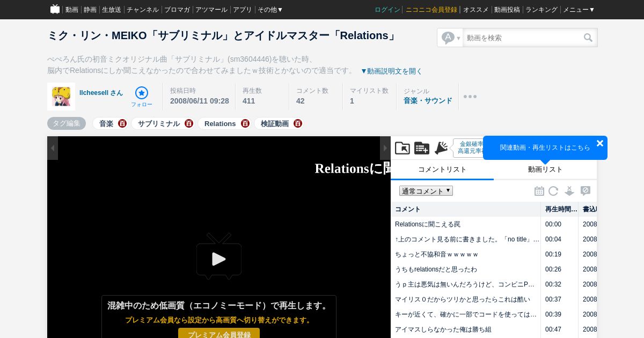This screenshot has height=338, width=644.
Task: Select comment starting 'うｐ主は悪気は無い'
Action: (x=465, y=284)
